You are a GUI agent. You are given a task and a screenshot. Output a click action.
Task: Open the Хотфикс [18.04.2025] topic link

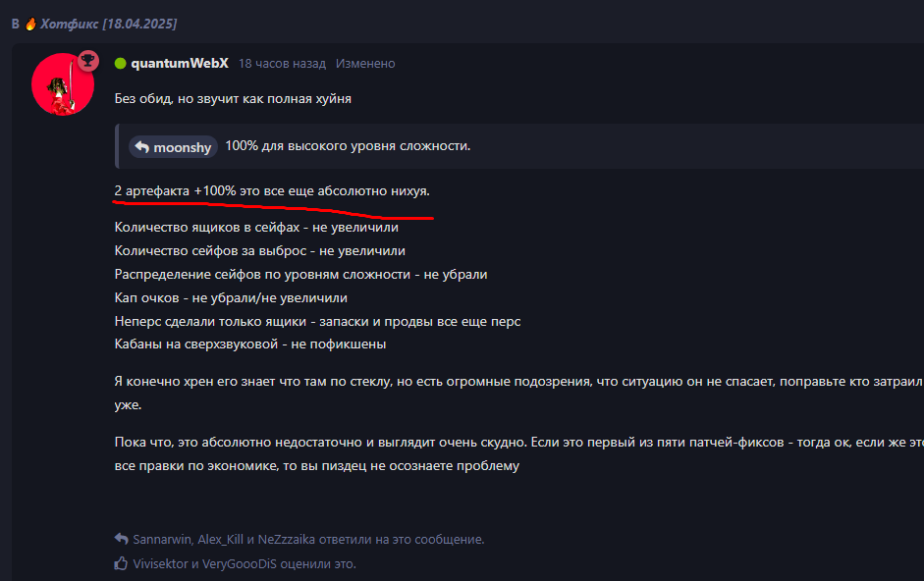(108, 25)
